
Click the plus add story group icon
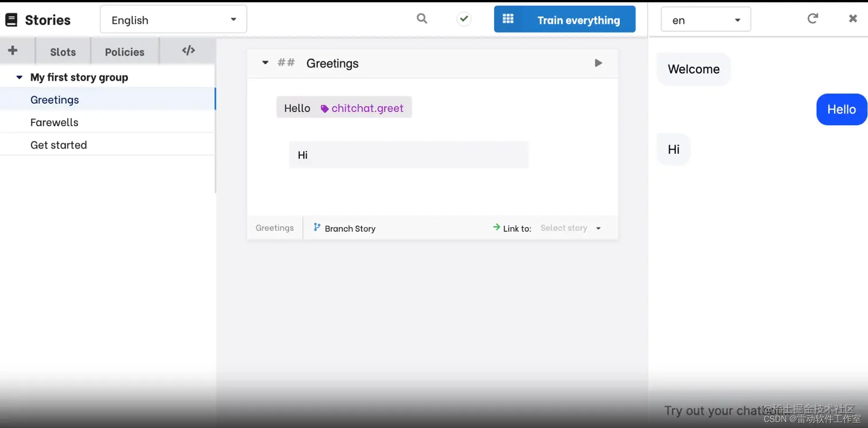click(13, 50)
